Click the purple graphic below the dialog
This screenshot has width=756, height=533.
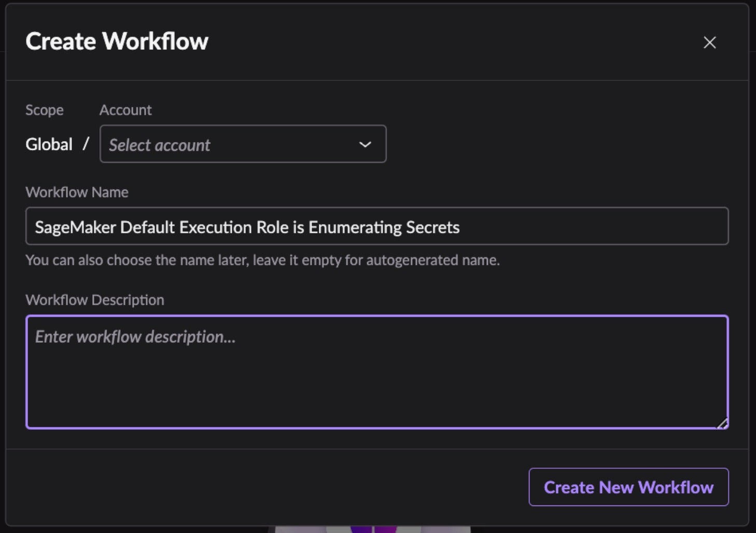(372, 529)
